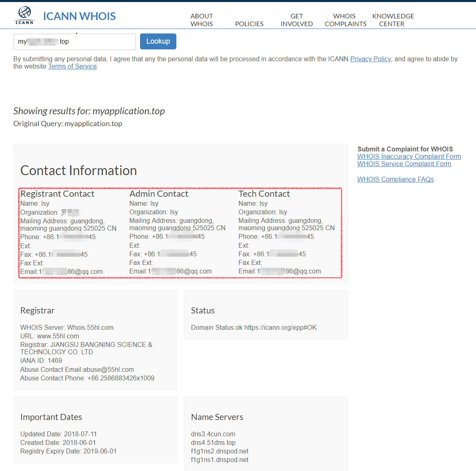Viewport: 476px width, 471px height.
Task: View the WHOIS Compliance FAQs
Action: coord(395,179)
